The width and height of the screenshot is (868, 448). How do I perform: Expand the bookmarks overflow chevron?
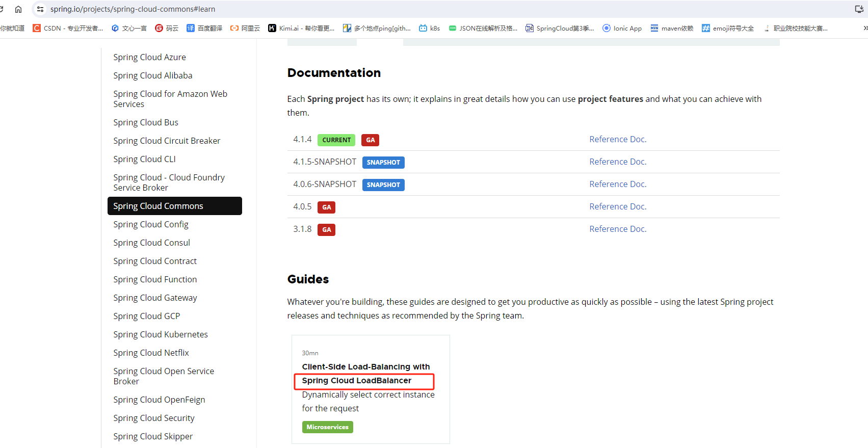click(865, 28)
